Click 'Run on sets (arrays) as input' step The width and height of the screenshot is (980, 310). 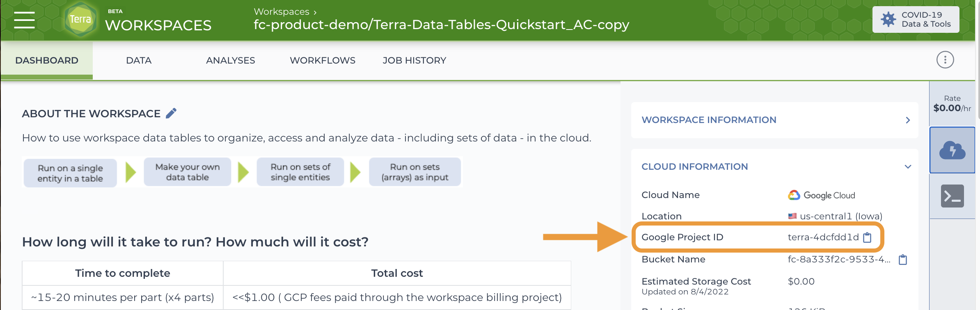click(415, 172)
